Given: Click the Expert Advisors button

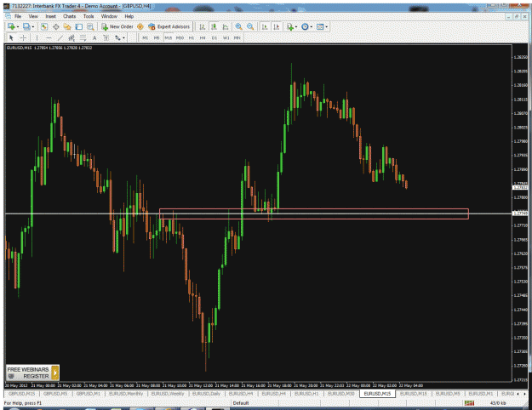Looking at the screenshot, I should [169, 26].
